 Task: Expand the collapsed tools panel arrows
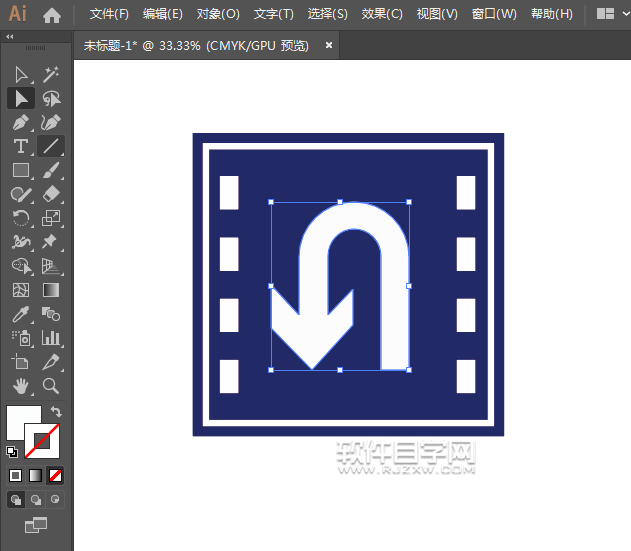(10, 36)
